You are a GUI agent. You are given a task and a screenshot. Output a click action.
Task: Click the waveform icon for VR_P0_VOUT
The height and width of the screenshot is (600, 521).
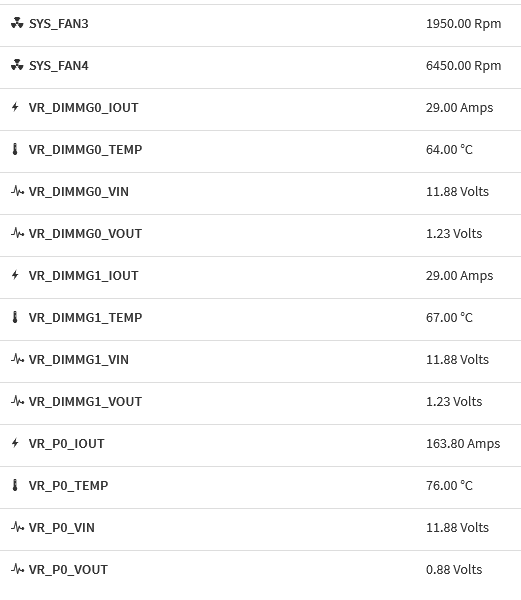coord(18,569)
